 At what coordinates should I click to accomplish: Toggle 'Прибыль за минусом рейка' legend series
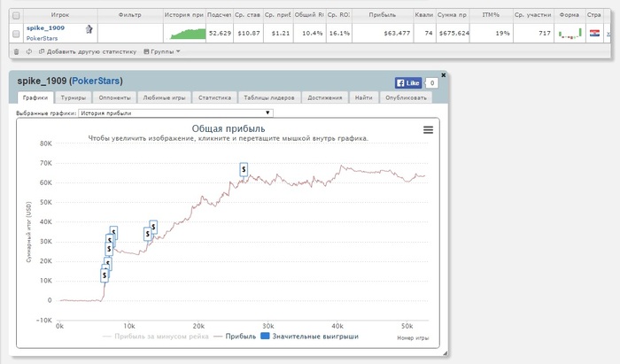pyautogui.click(x=155, y=337)
